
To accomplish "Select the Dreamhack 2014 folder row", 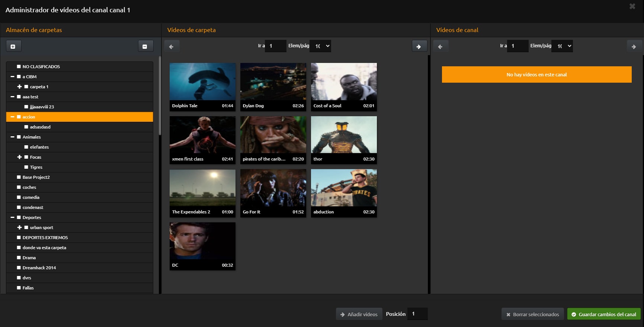I will click(80, 267).
